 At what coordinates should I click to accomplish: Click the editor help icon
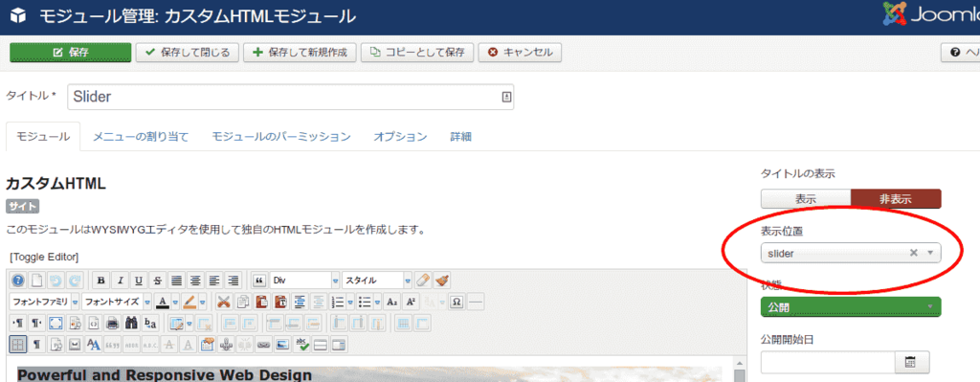point(18,281)
